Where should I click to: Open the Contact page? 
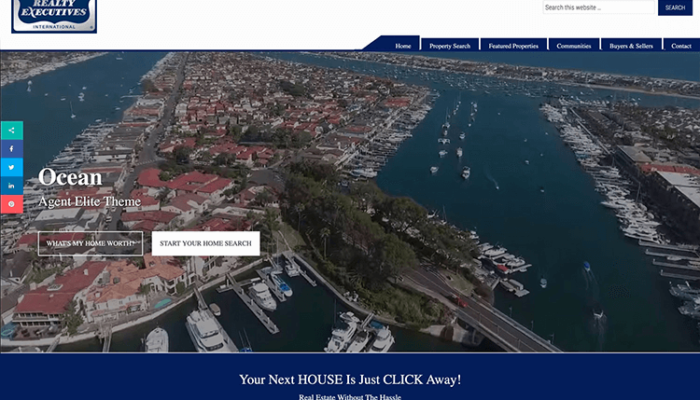point(681,46)
